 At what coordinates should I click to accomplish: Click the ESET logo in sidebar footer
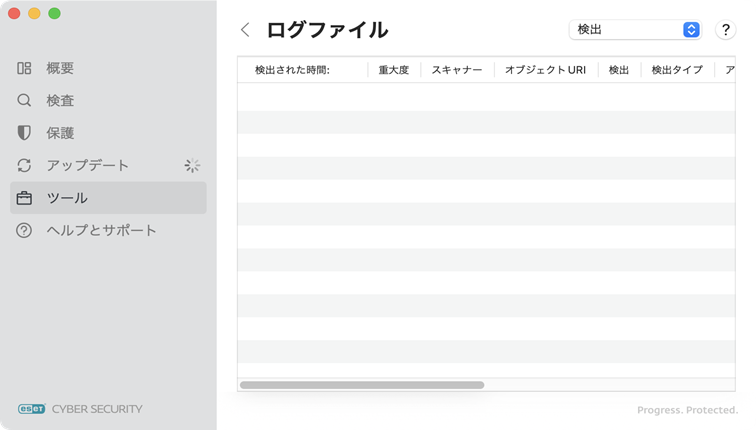tap(32, 408)
